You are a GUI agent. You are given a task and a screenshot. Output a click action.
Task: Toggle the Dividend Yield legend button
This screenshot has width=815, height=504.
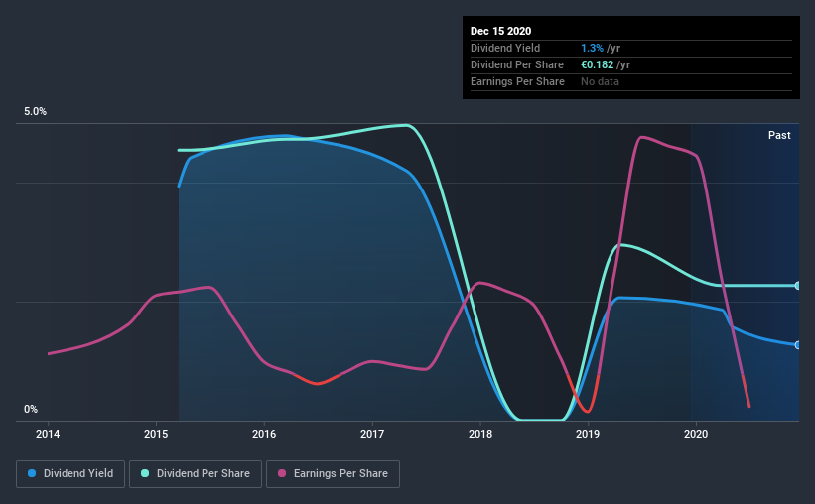[70, 474]
